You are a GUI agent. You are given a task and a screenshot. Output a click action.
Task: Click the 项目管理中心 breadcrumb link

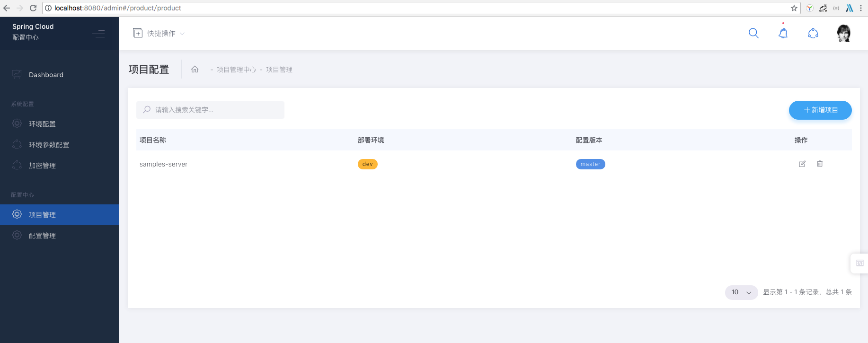point(236,70)
